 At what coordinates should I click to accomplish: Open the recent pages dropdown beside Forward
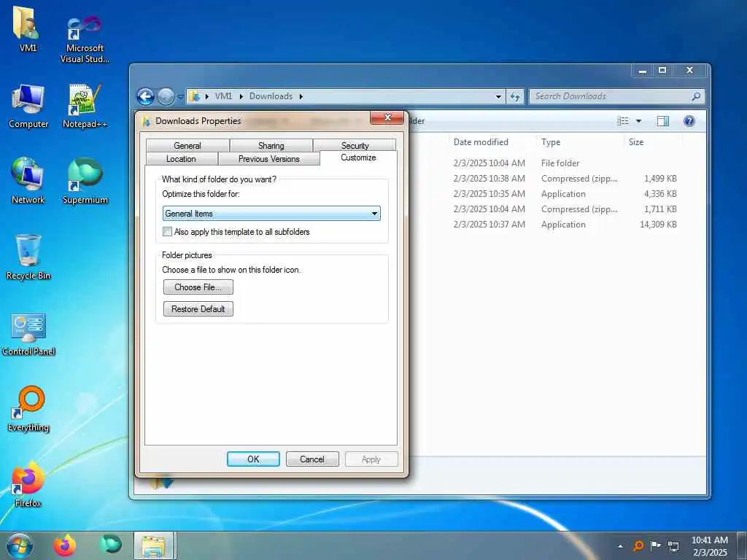pyautogui.click(x=180, y=97)
